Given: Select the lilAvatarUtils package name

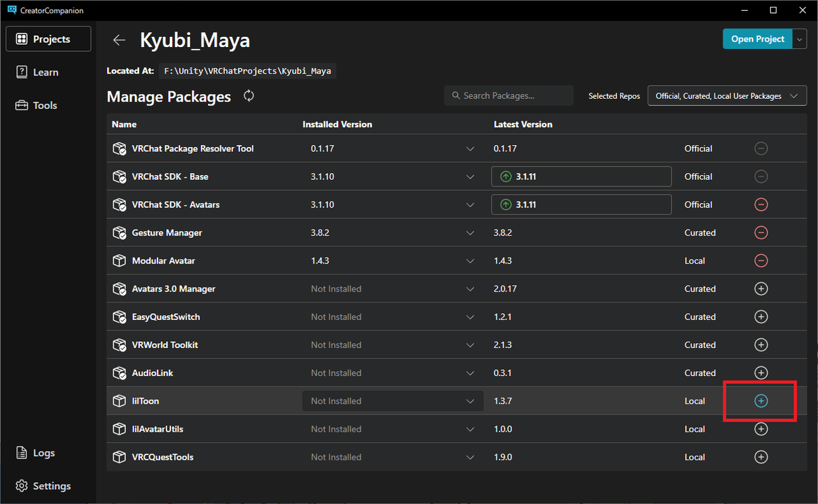Looking at the screenshot, I should pos(157,429).
